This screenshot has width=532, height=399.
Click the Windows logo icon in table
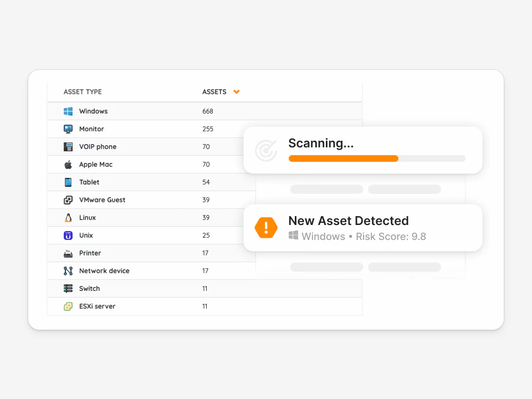tap(68, 111)
